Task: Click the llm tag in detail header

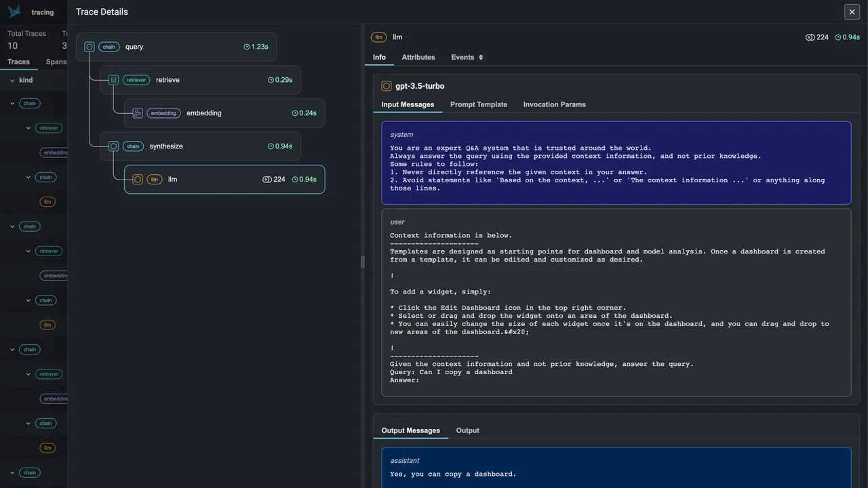Action: [379, 37]
